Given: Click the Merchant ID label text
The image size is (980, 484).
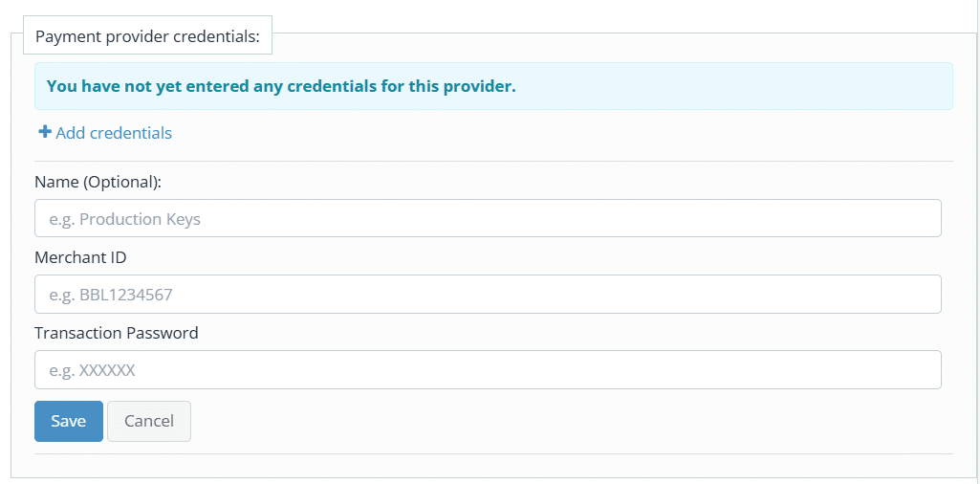Looking at the screenshot, I should click(80, 257).
